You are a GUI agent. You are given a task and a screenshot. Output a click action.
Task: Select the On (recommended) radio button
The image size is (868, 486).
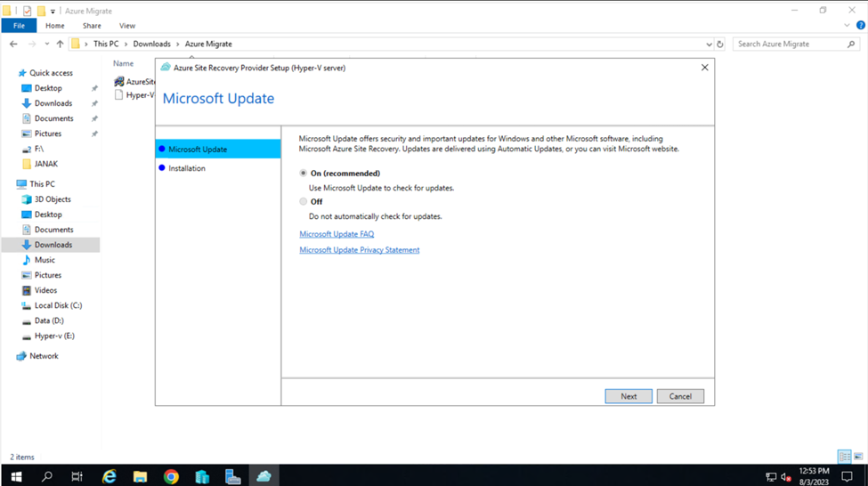click(x=304, y=174)
